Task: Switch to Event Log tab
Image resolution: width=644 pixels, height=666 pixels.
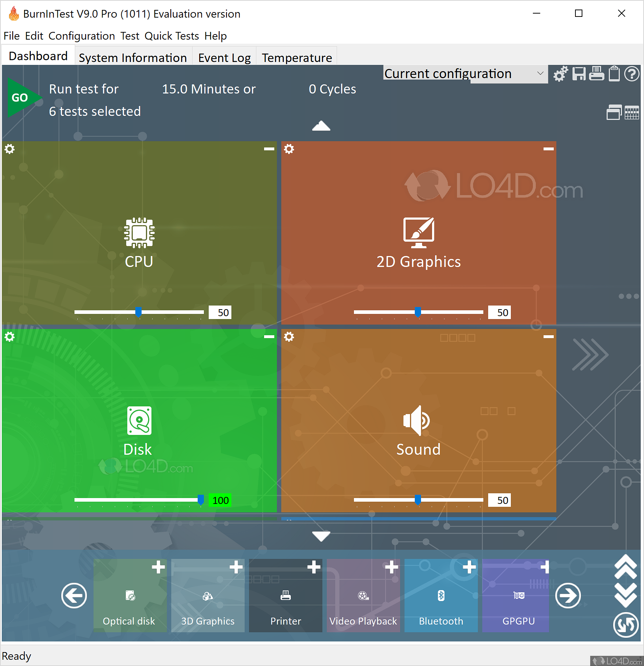Action: point(224,58)
